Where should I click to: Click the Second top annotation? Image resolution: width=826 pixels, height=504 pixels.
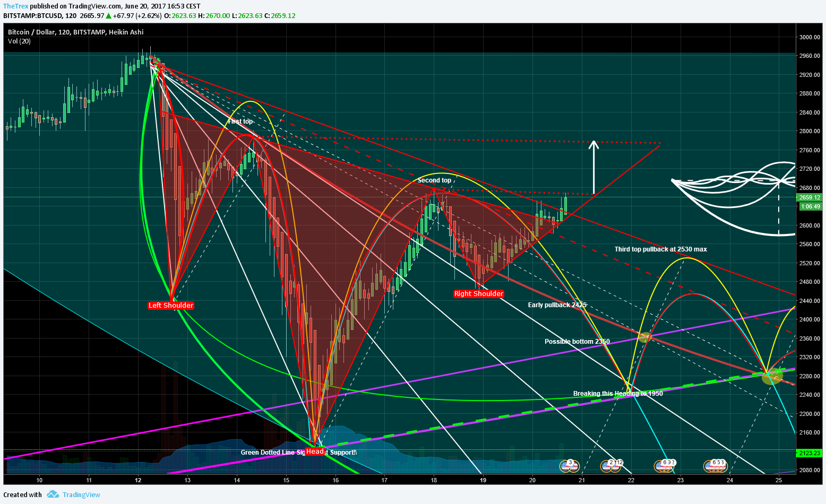434,180
